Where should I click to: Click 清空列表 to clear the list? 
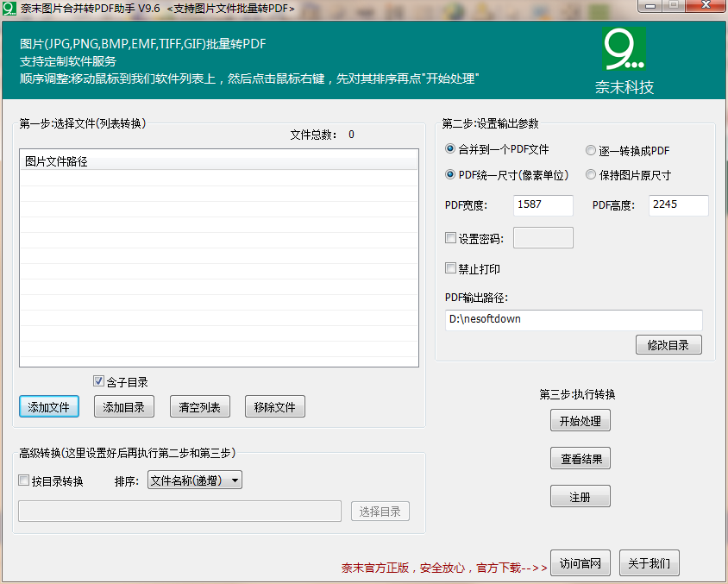click(x=199, y=406)
